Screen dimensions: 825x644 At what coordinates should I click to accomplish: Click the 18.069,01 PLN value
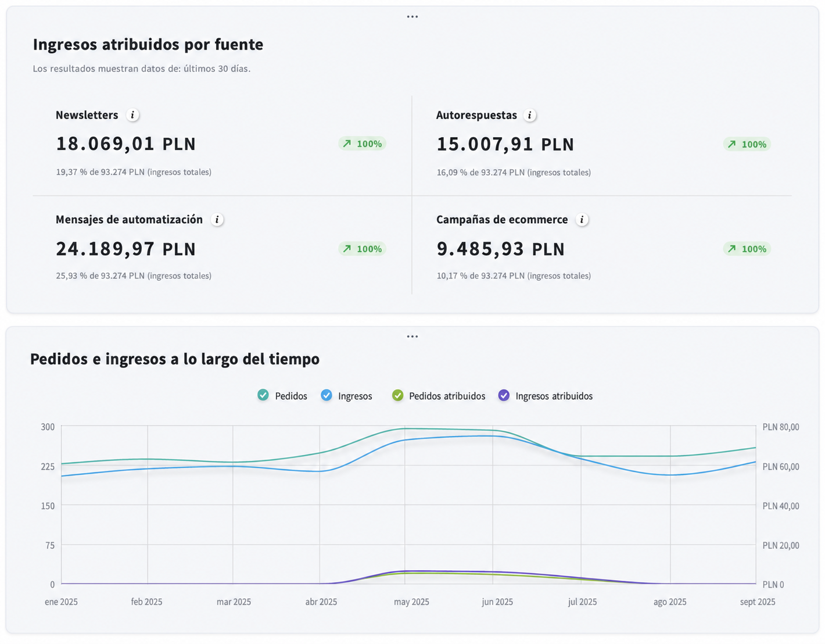(x=125, y=144)
